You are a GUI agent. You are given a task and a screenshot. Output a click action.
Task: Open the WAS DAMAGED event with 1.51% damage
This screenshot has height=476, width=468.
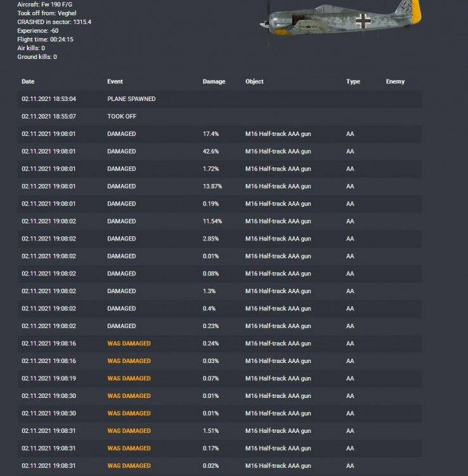pos(129,431)
